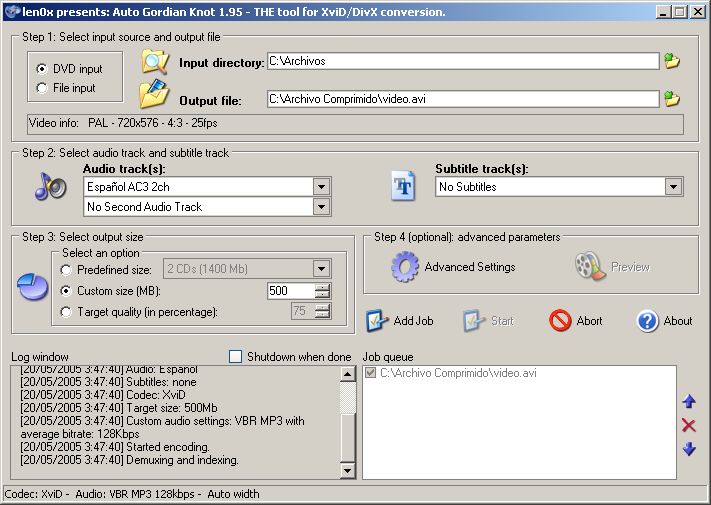Move queued job down with blue arrow
This screenshot has height=505, width=711.
[x=689, y=449]
